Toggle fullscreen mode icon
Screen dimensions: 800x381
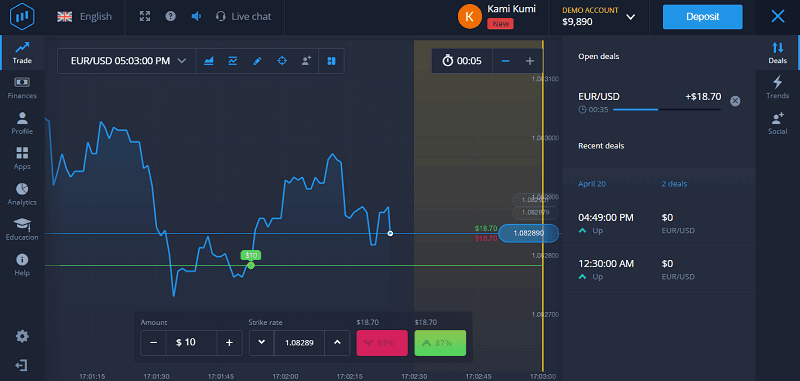tap(145, 16)
